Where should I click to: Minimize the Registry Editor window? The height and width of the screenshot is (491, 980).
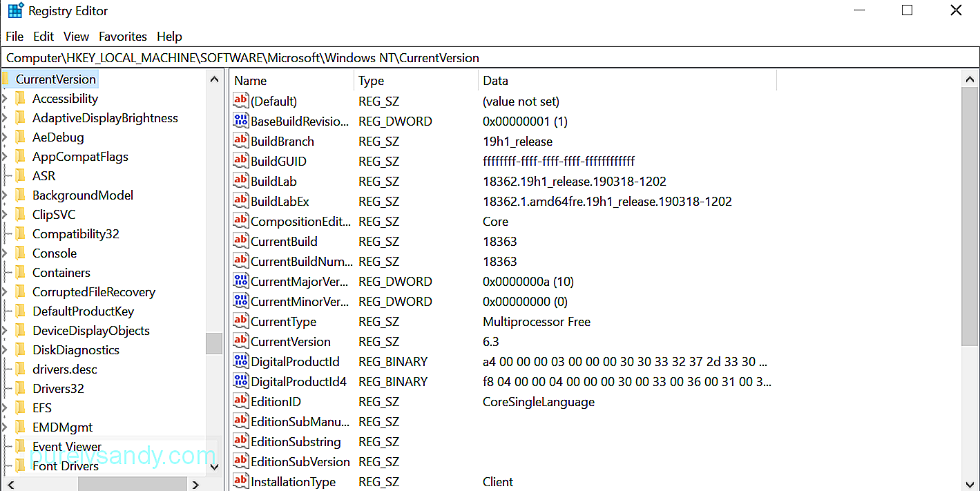[x=858, y=10]
